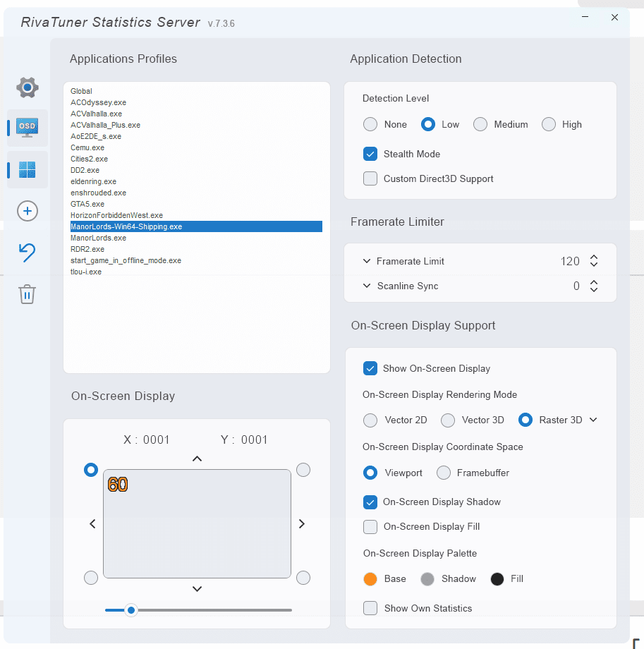Viewport: 644px width, 649px height.
Task: Minimize the RivaTuner window
Action: (x=585, y=17)
